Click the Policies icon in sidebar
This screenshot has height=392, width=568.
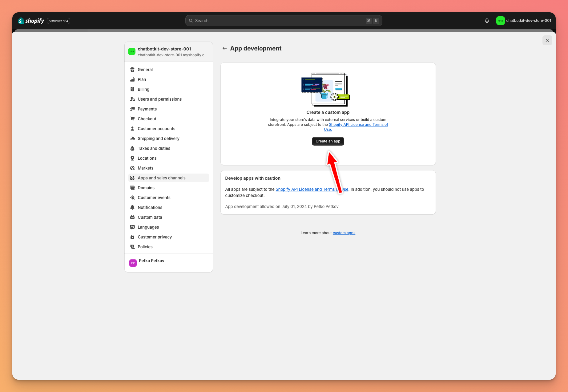(x=132, y=247)
